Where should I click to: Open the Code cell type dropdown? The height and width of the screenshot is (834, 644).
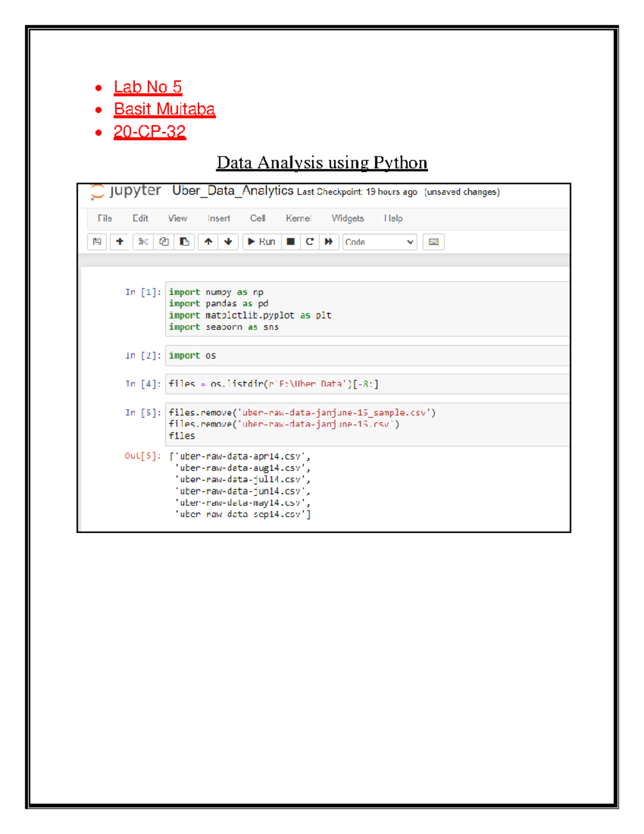[379, 242]
